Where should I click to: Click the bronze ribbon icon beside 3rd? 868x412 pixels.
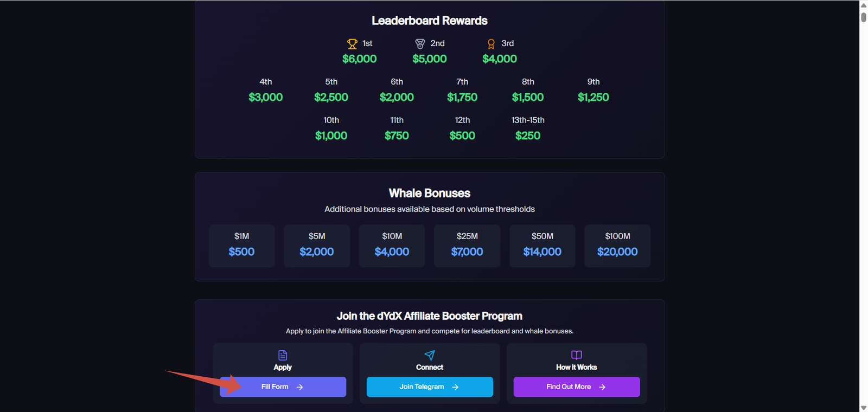(x=491, y=44)
